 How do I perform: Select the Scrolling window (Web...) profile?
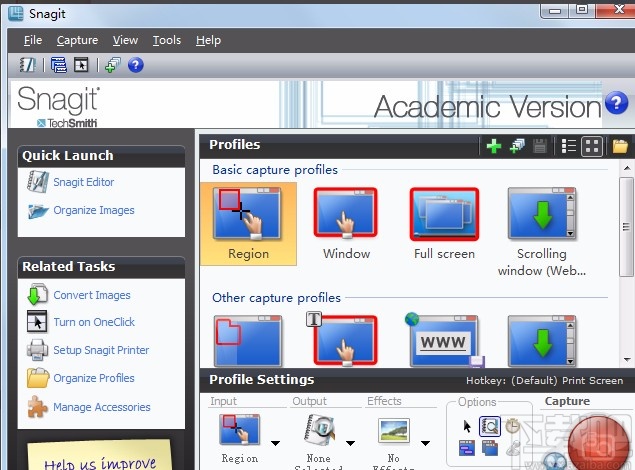click(542, 232)
